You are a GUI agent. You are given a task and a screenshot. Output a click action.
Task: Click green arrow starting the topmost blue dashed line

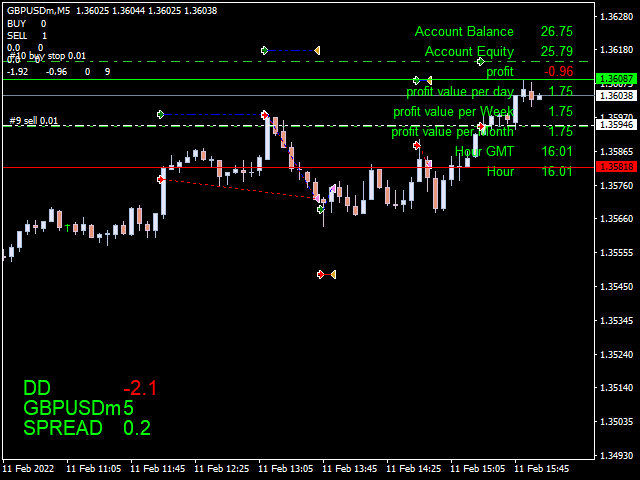coord(264,51)
